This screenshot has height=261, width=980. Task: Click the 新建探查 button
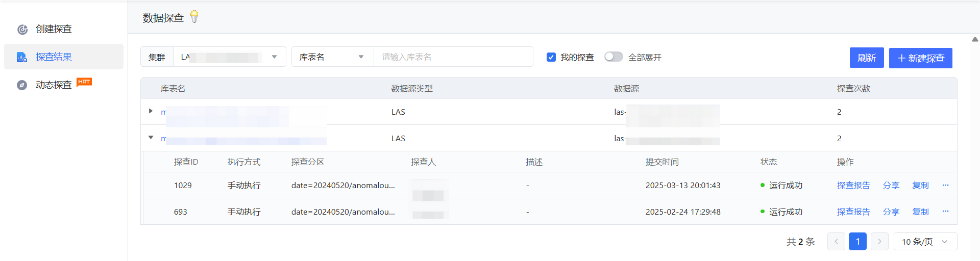coord(921,58)
